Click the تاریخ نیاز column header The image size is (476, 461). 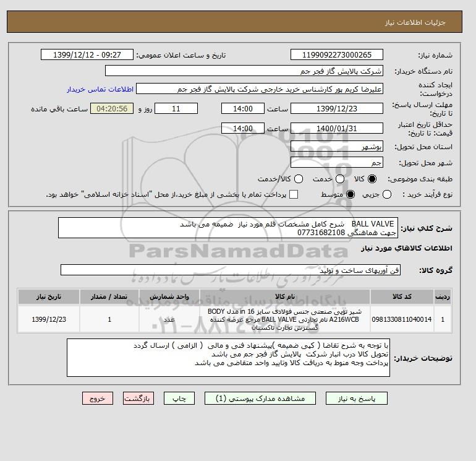tap(49, 296)
